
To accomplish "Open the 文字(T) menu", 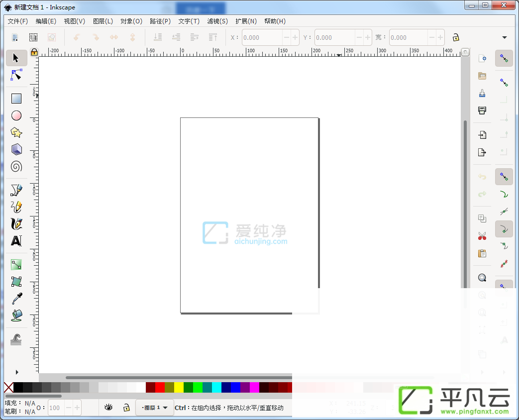I will (x=189, y=21).
